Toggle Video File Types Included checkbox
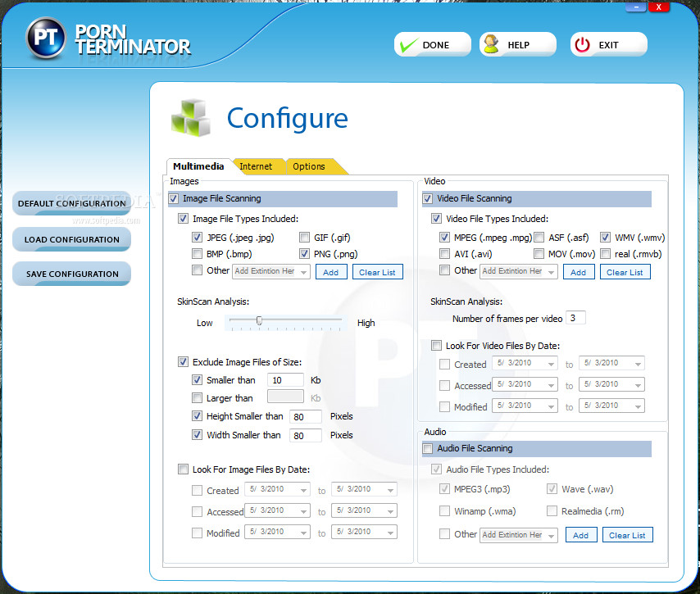 tap(436, 219)
